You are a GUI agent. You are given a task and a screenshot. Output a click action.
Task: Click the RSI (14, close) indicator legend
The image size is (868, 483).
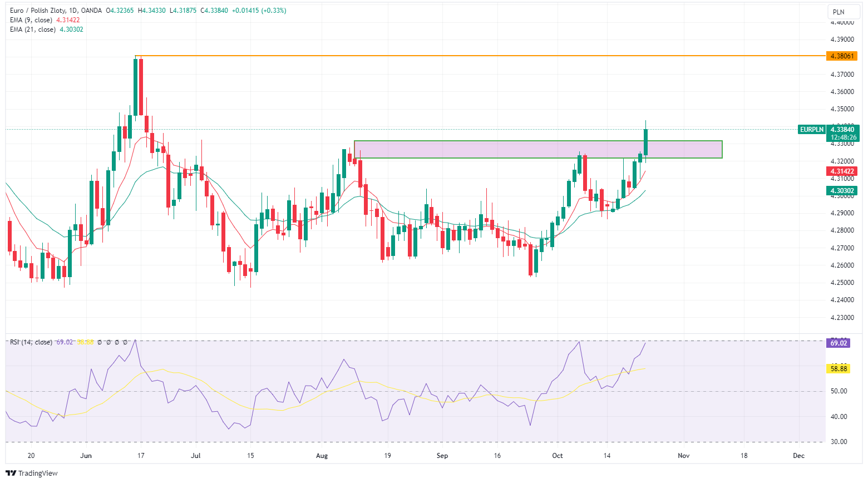pos(31,342)
